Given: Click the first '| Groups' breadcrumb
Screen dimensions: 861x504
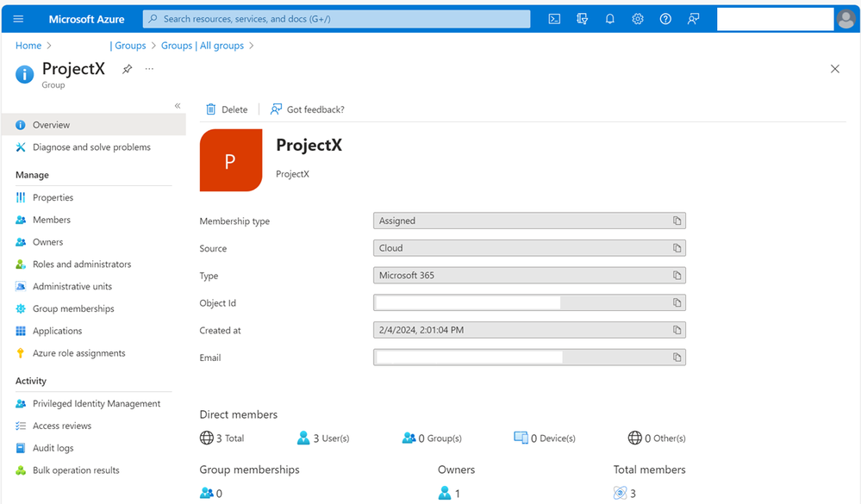Looking at the screenshot, I should click(128, 46).
